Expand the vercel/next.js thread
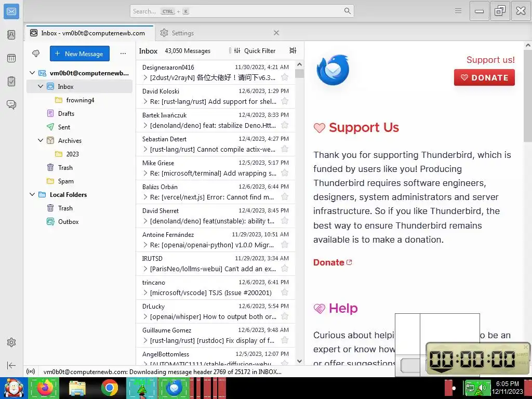Image resolution: width=532 pixels, height=399 pixels. [x=145, y=197]
